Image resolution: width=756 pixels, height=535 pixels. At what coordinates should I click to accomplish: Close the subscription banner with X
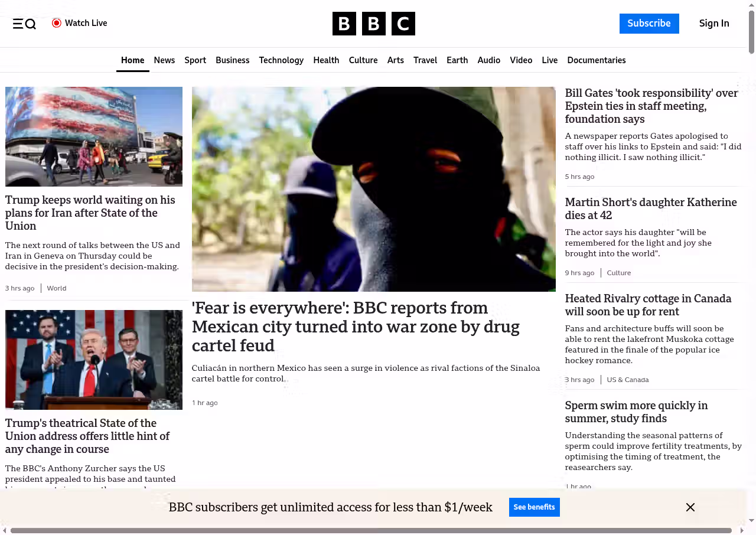pyautogui.click(x=690, y=507)
